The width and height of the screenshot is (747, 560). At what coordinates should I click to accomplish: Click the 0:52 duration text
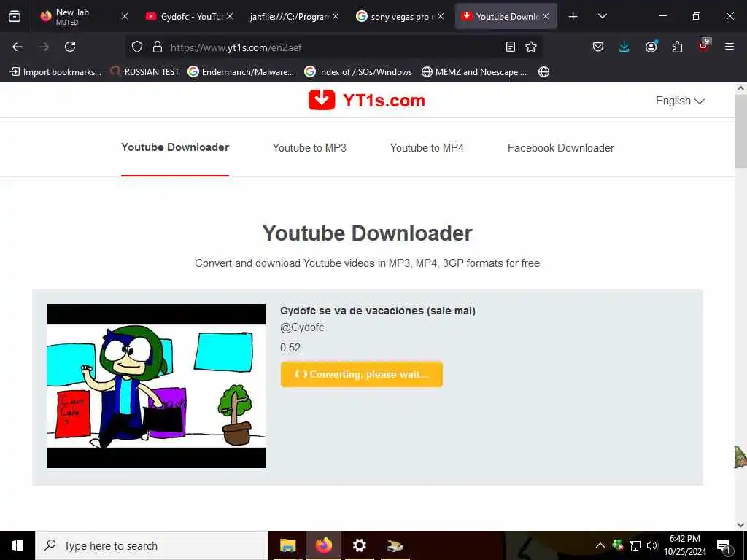coord(290,348)
